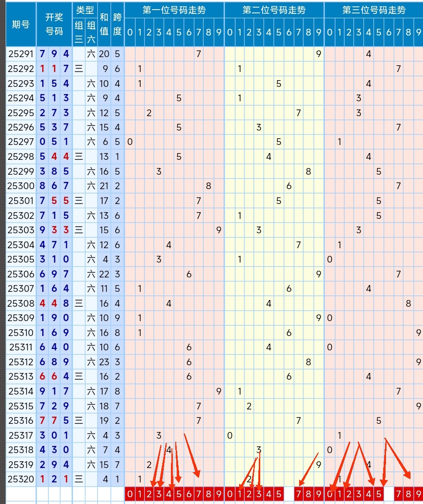
Task: Click the 开奖号码 column header
Action: [54, 24]
